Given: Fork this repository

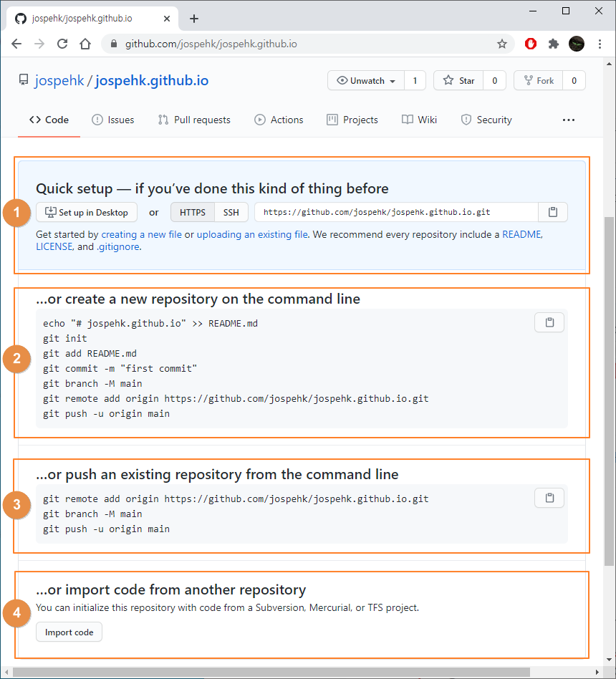Looking at the screenshot, I should tap(539, 80).
